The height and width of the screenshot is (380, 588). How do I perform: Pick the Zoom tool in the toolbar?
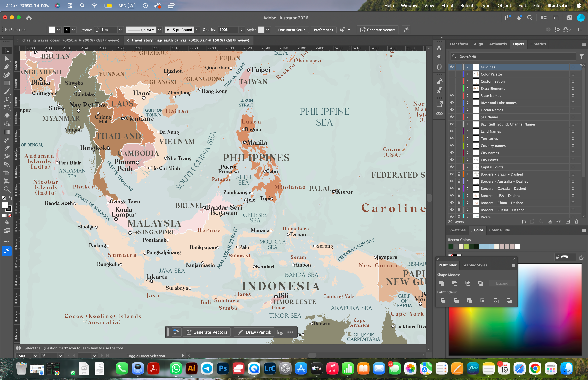coord(7,189)
